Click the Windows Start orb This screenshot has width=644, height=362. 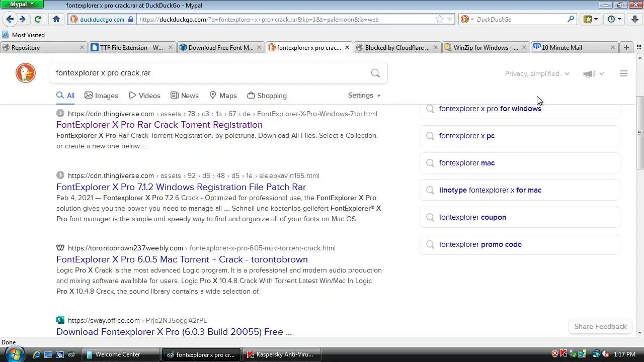click(x=14, y=354)
